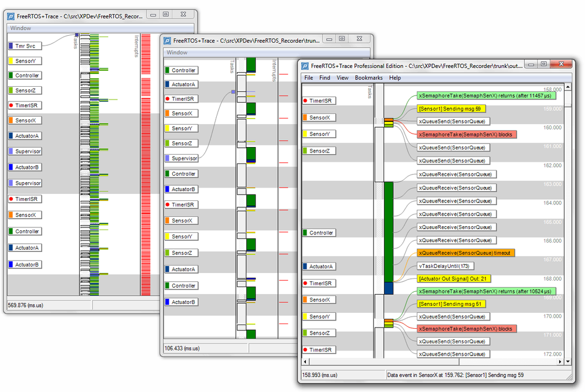Open Window menu in leftmost trace window
The width and height of the screenshot is (585, 392).
coord(21,28)
